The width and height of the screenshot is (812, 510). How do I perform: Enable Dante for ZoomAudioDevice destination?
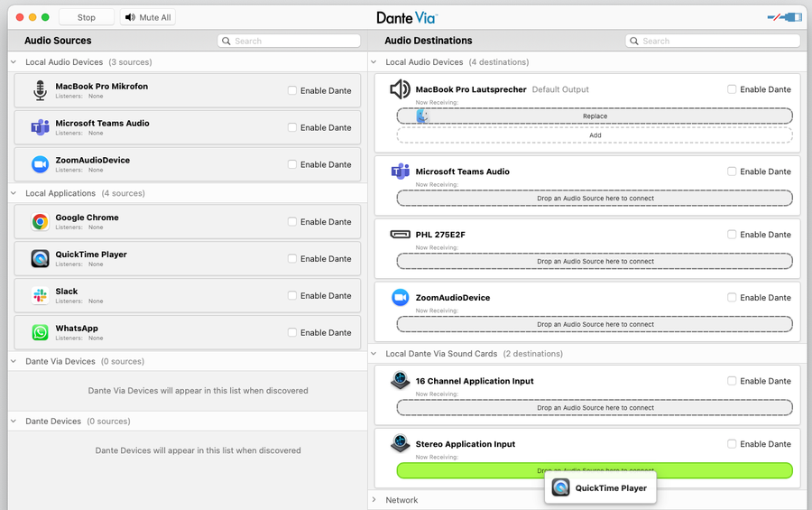[732, 298]
